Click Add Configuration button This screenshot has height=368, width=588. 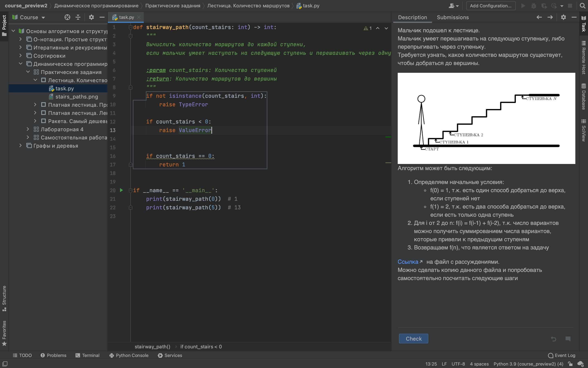coord(491,6)
